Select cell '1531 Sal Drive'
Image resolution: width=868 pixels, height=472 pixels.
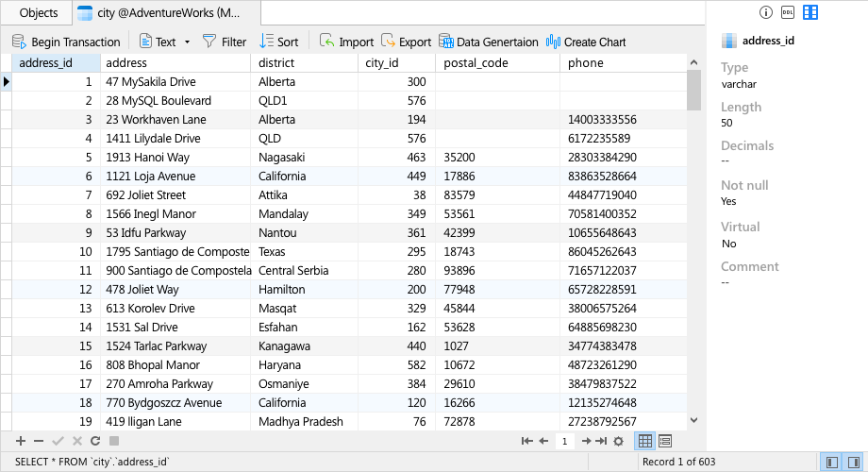(x=175, y=327)
